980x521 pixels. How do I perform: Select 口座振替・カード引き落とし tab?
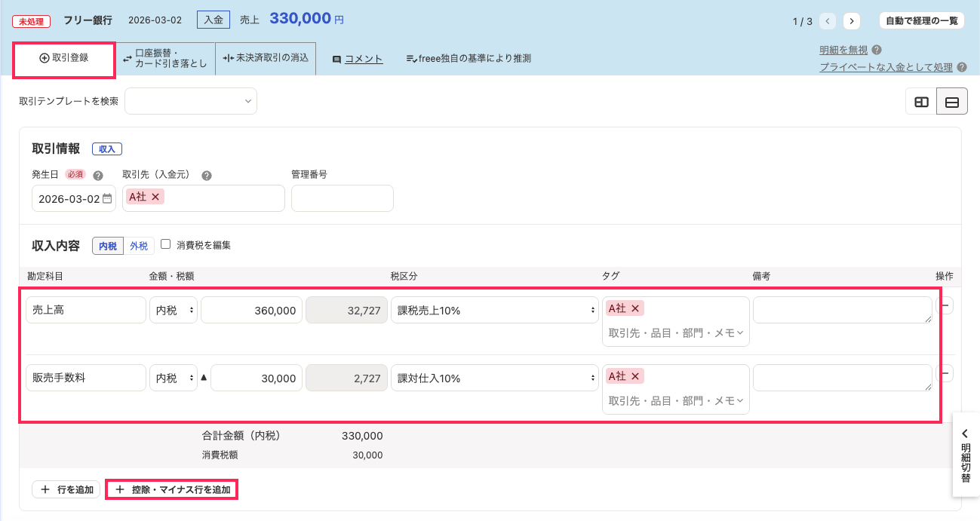point(165,59)
